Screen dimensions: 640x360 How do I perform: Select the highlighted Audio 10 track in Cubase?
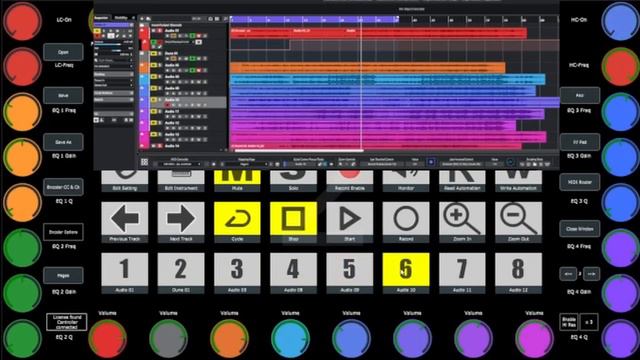click(182, 102)
